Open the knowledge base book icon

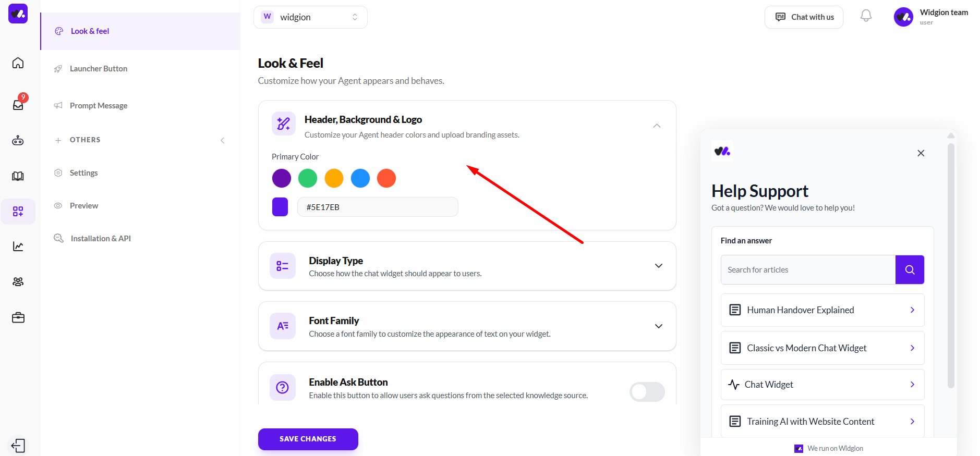[18, 176]
